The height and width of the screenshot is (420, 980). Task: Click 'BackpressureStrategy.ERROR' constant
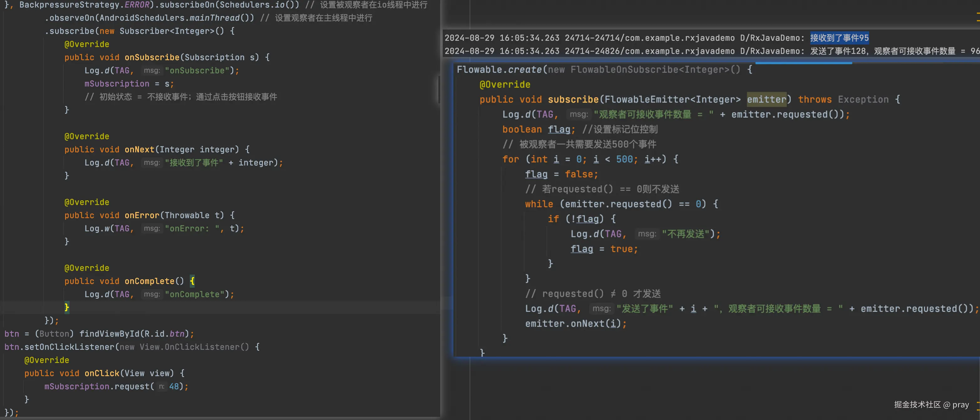pos(84,5)
